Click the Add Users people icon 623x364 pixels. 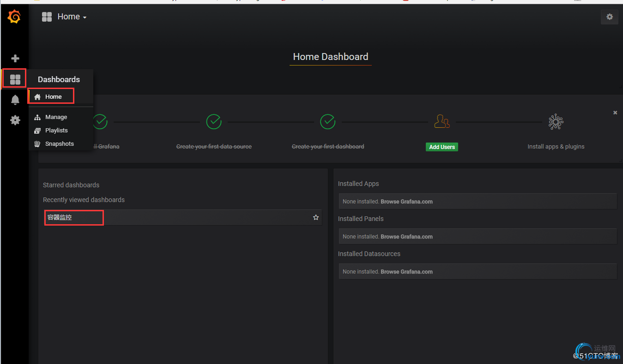point(442,122)
